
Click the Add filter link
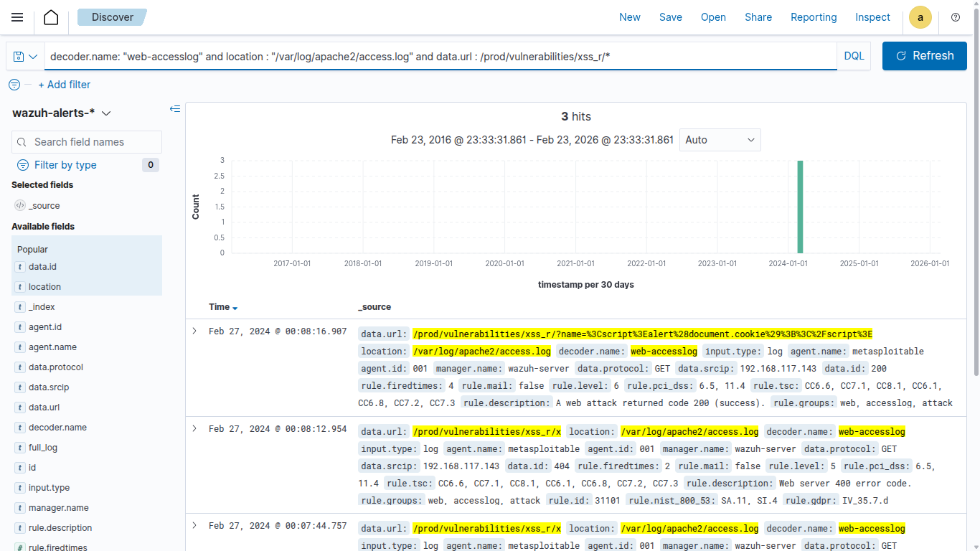(x=65, y=85)
